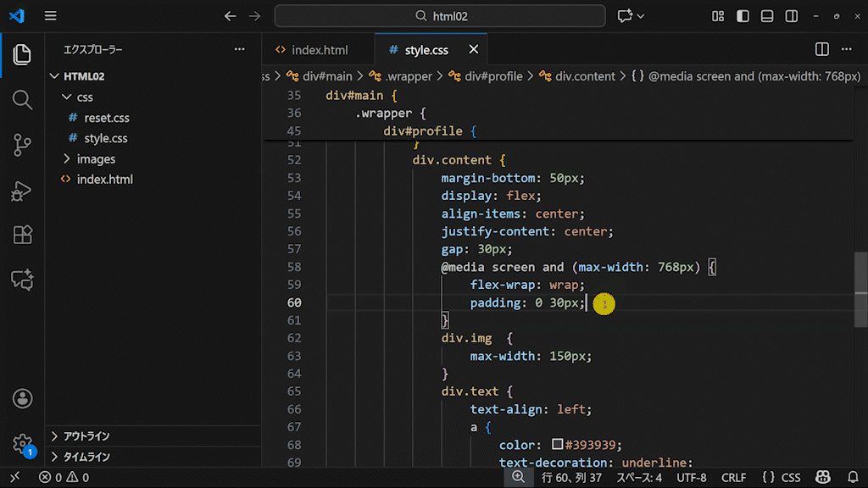
Task: Expand the アウトライン section
Action: click(86, 436)
